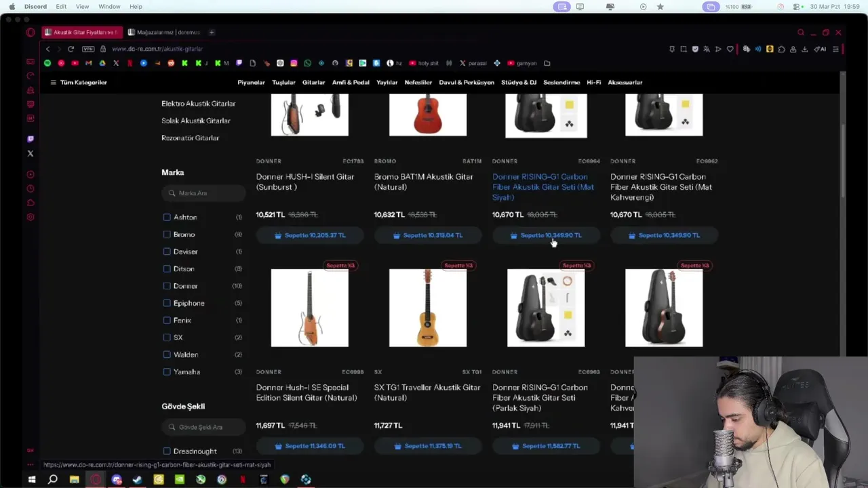Open the Tuşlular menu
This screenshot has height=488, width=868.
[x=283, y=82]
